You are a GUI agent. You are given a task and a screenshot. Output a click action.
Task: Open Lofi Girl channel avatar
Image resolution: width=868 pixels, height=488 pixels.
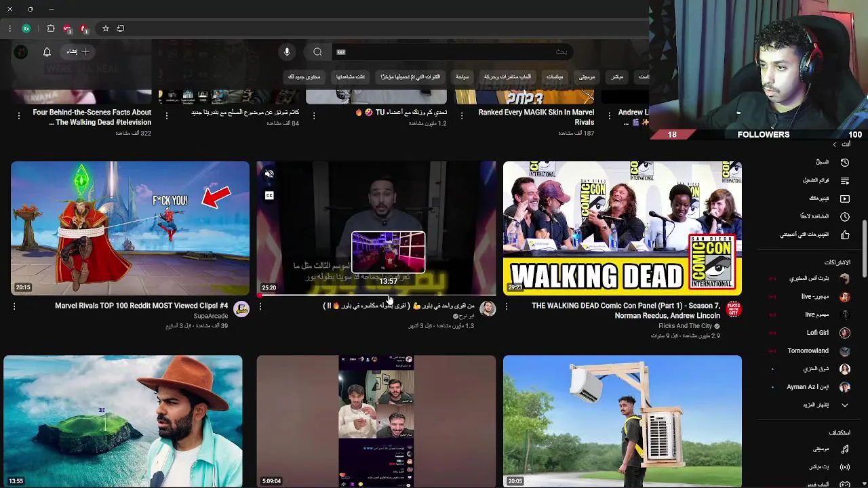pos(844,333)
